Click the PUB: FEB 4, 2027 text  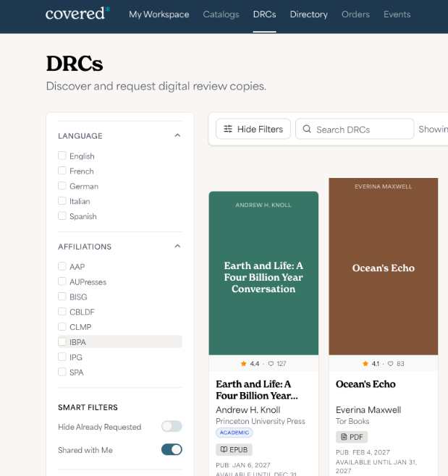point(363,452)
